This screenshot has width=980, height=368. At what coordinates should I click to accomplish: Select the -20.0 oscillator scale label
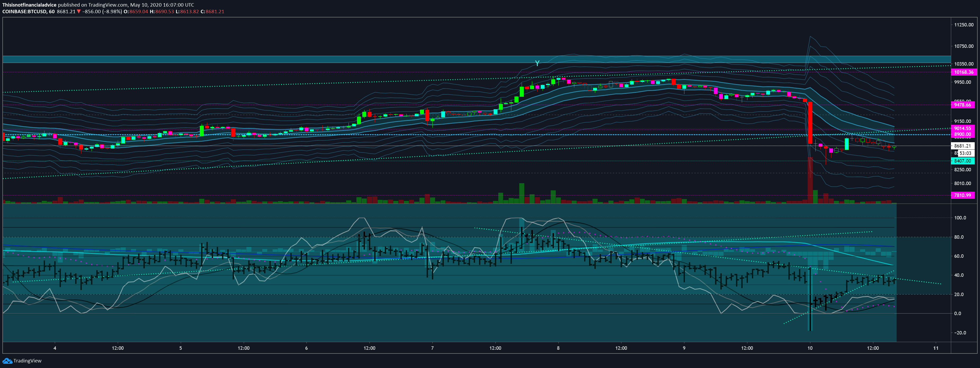pos(960,333)
